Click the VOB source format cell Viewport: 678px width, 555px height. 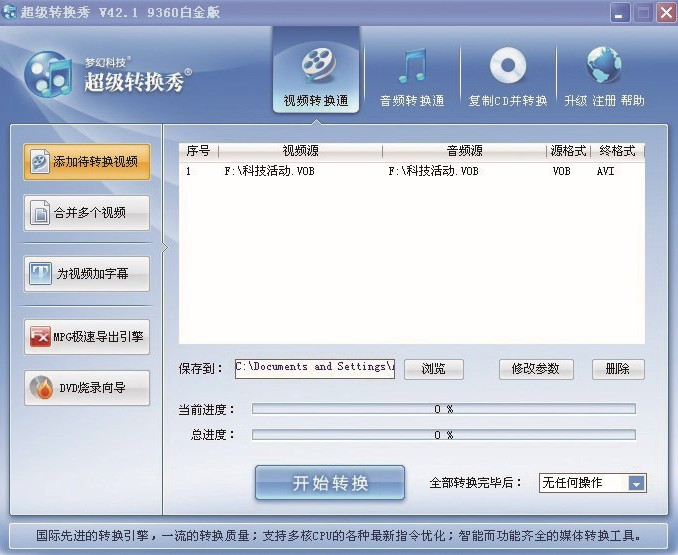[561, 172]
